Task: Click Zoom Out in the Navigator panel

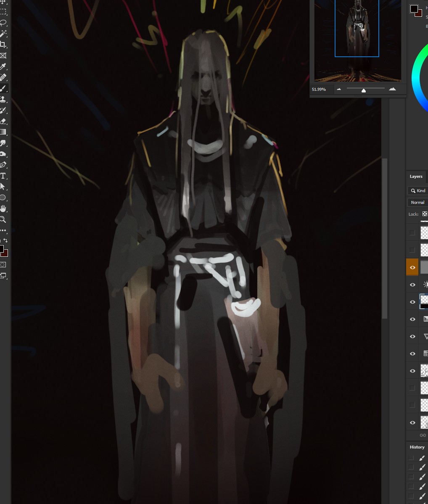Action: tap(339, 89)
